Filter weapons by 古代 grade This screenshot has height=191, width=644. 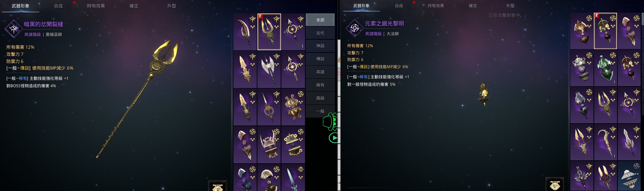pos(320,33)
